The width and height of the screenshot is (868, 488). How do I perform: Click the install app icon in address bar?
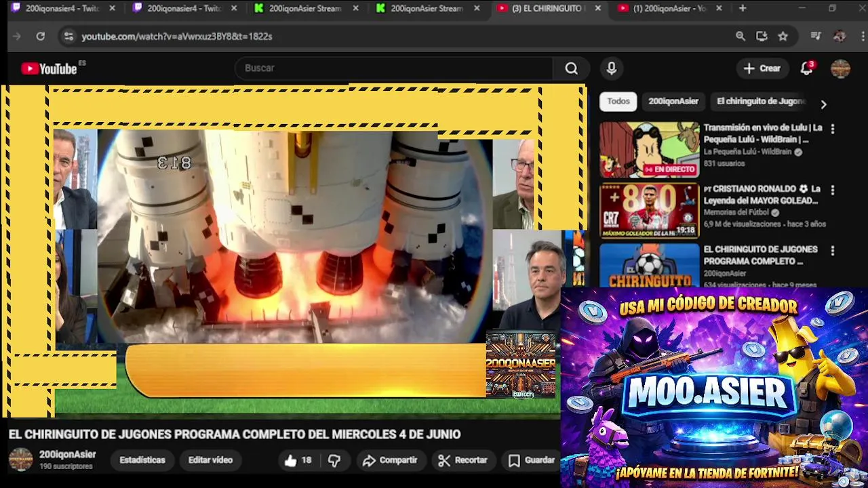[762, 37]
